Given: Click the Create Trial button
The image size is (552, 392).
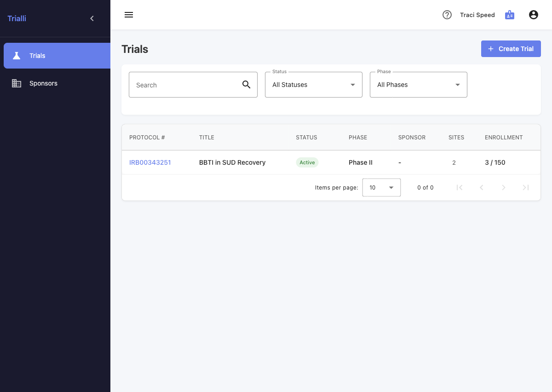Looking at the screenshot, I should click(511, 49).
